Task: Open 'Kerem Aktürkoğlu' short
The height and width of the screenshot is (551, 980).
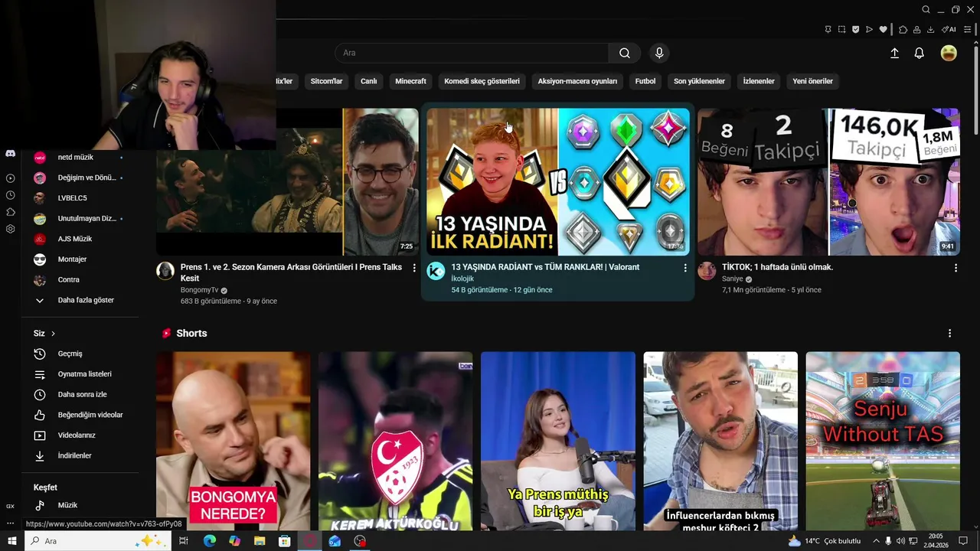Action: pyautogui.click(x=396, y=442)
